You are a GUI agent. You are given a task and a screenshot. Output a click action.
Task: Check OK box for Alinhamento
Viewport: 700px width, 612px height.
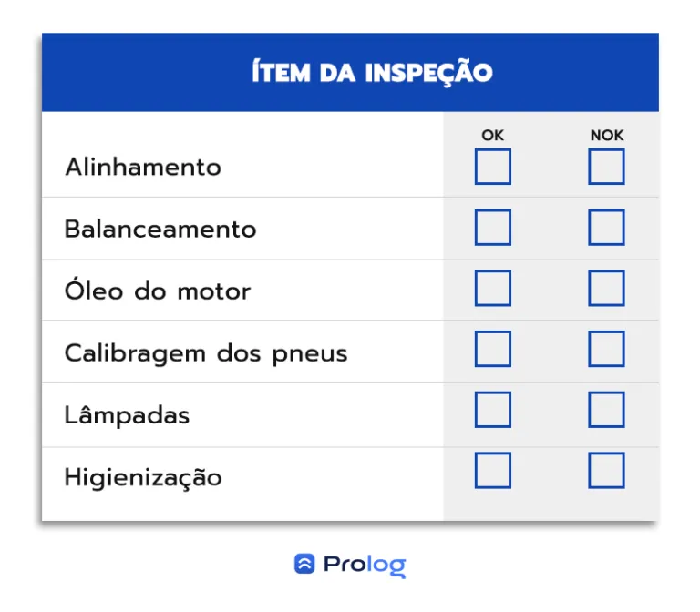pos(492,167)
